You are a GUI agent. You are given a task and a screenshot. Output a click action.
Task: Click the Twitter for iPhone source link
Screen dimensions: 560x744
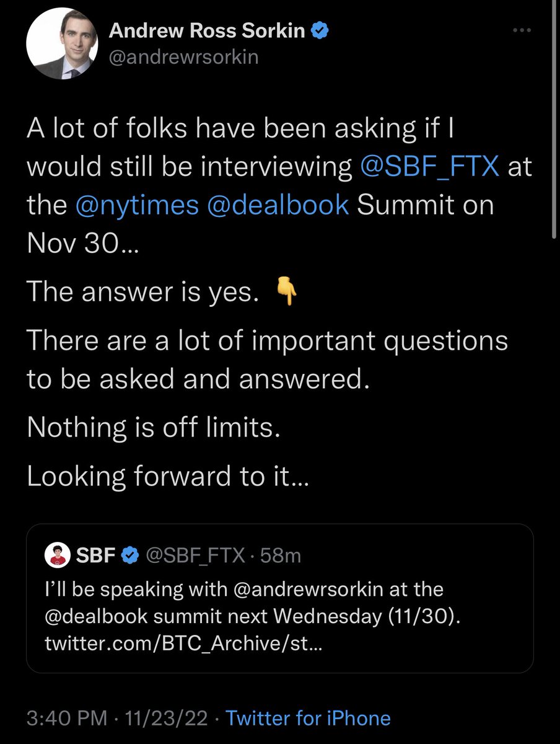click(308, 718)
